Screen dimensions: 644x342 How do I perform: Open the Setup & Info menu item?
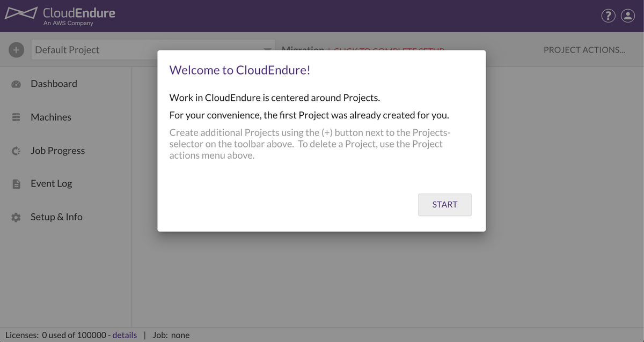point(56,217)
